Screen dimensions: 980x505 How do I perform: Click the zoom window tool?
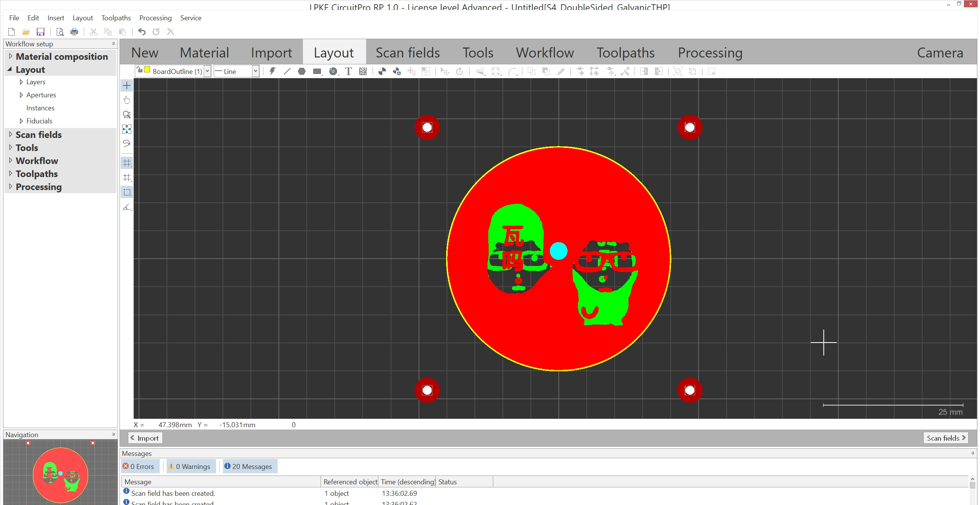click(x=127, y=115)
